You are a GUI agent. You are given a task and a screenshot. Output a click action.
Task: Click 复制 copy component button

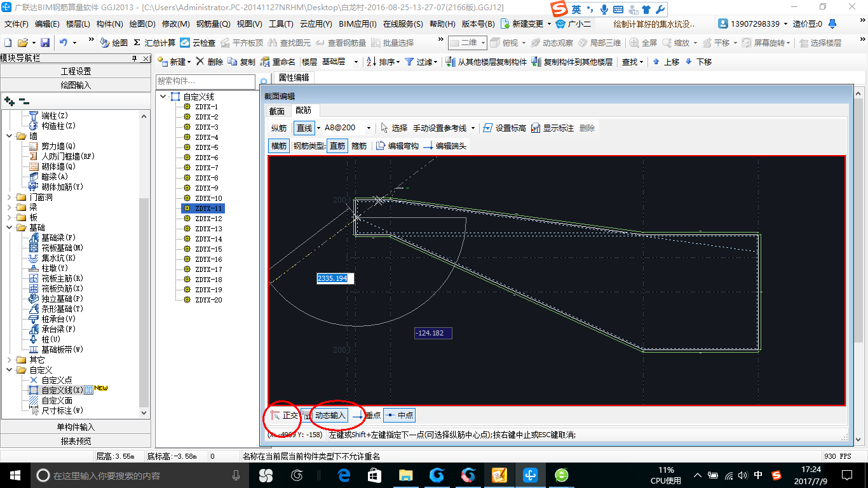tap(241, 62)
